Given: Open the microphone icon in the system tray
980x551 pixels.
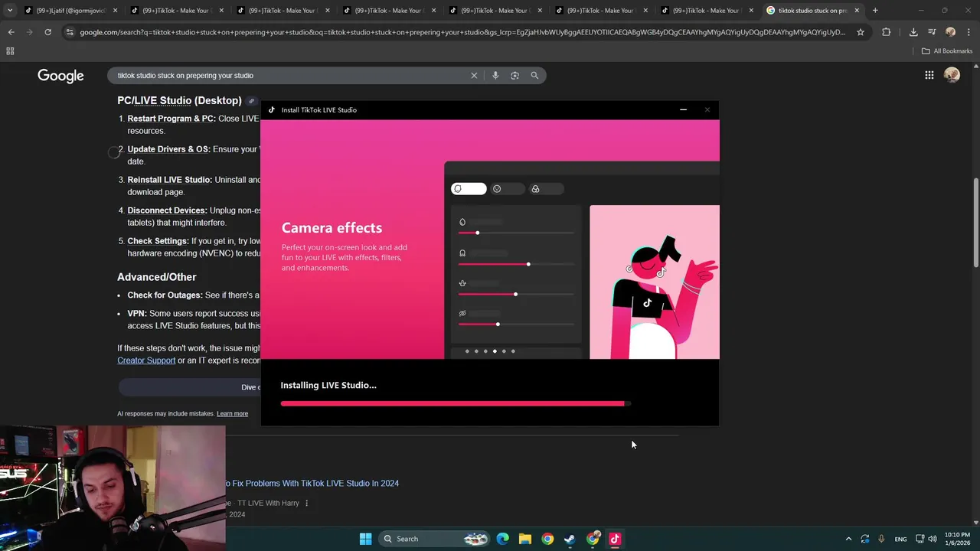Looking at the screenshot, I should (881, 539).
